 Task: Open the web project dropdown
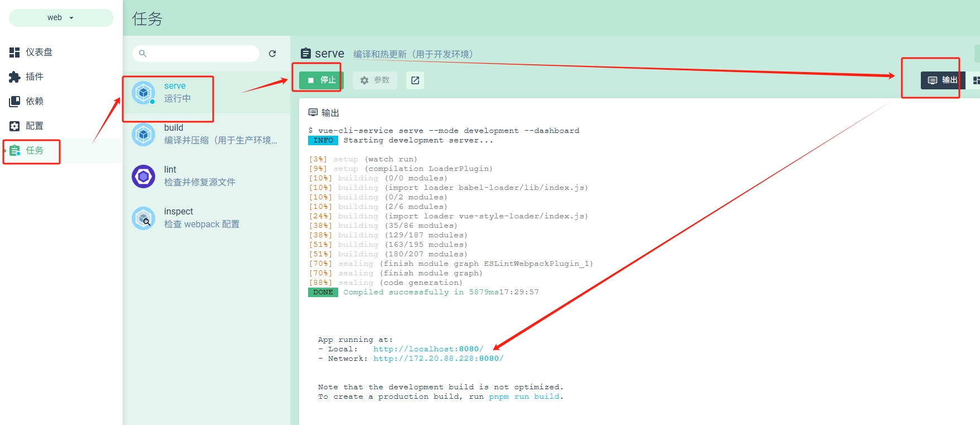[x=61, y=18]
